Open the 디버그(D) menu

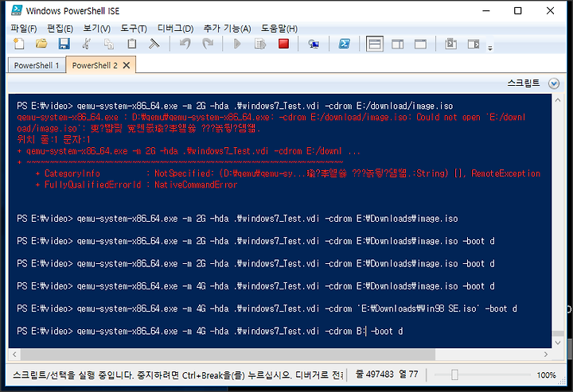pos(175,29)
